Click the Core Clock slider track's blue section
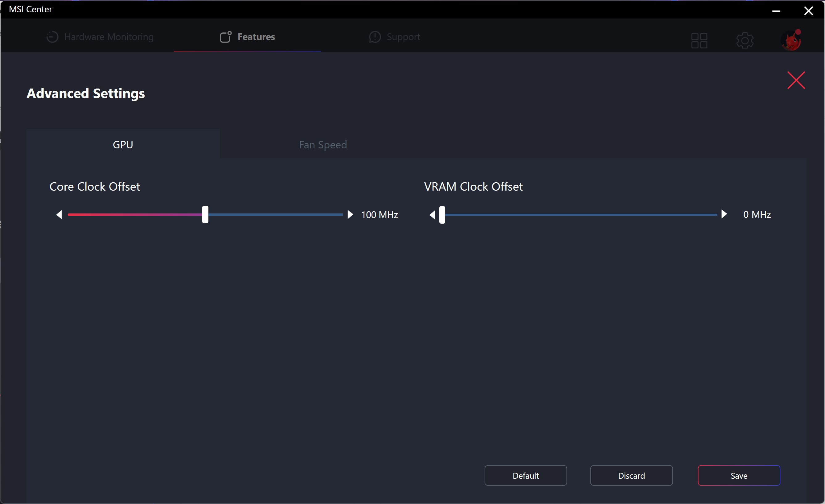This screenshot has width=825, height=504. (x=275, y=215)
